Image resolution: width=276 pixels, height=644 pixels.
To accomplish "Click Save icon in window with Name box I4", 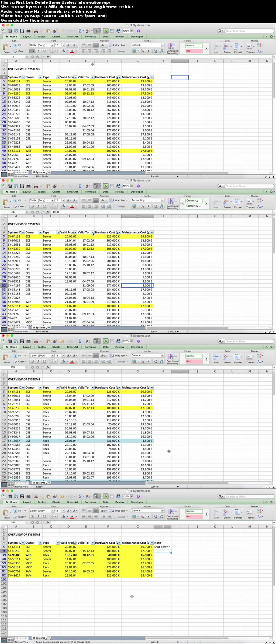I will [x=22, y=31].
